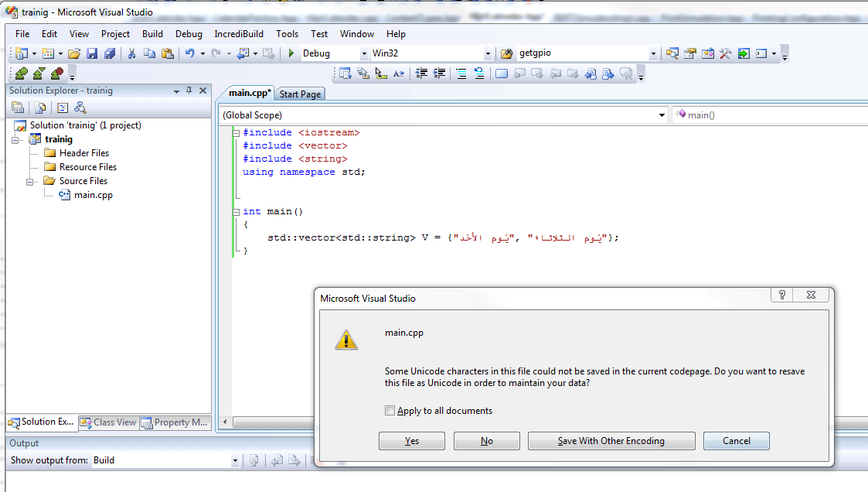The image size is (868, 492).
Task: Click the Cancel Build red icon
Action: (57, 73)
